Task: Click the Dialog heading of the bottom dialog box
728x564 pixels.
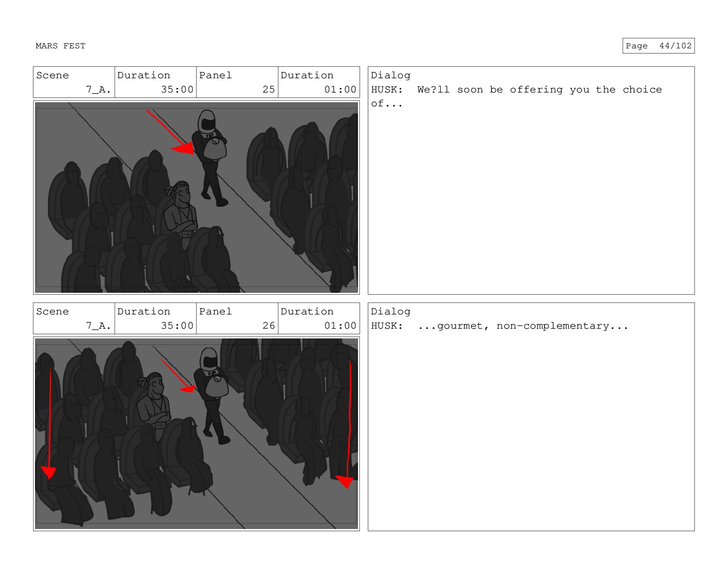Action: coord(391,312)
